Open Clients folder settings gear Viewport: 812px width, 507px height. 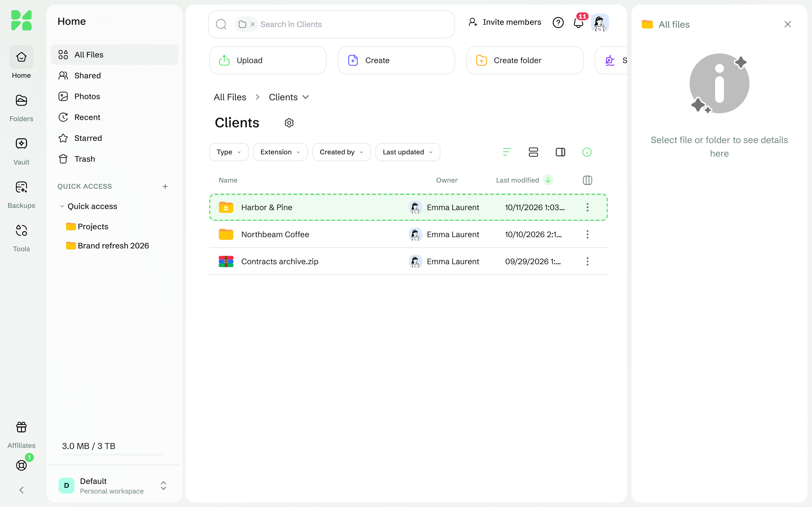point(289,123)
